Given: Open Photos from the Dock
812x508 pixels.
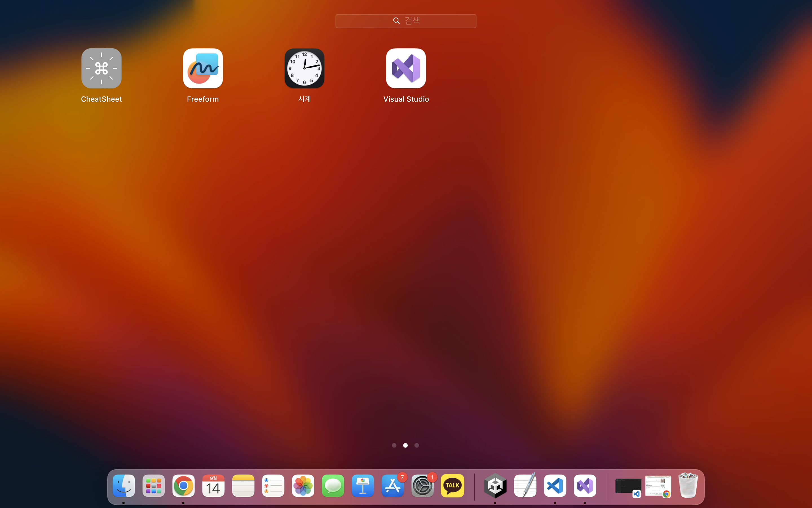Looking at the screenshot, I should coord(303,486).
